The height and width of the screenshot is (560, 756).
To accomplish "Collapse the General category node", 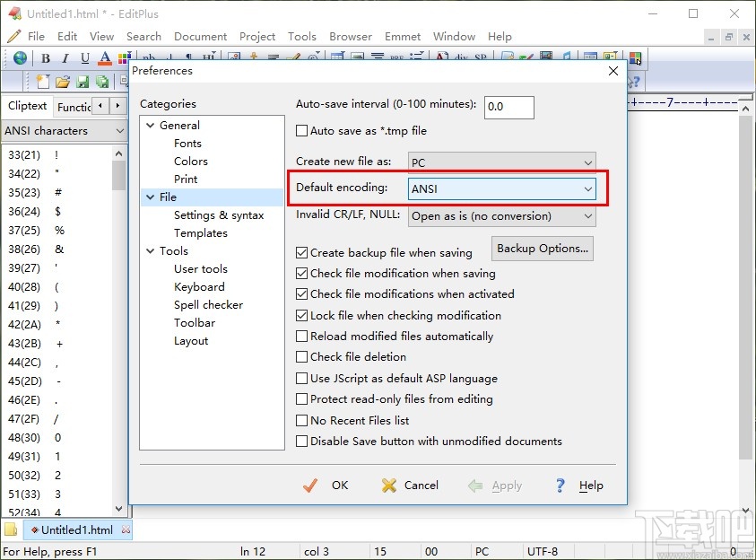I will 151,126.
